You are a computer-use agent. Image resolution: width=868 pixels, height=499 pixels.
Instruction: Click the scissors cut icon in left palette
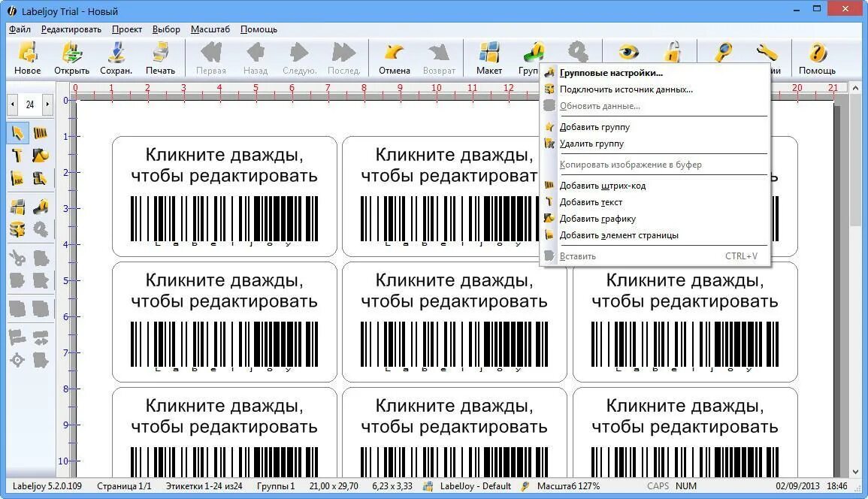[x=18, y=258]
